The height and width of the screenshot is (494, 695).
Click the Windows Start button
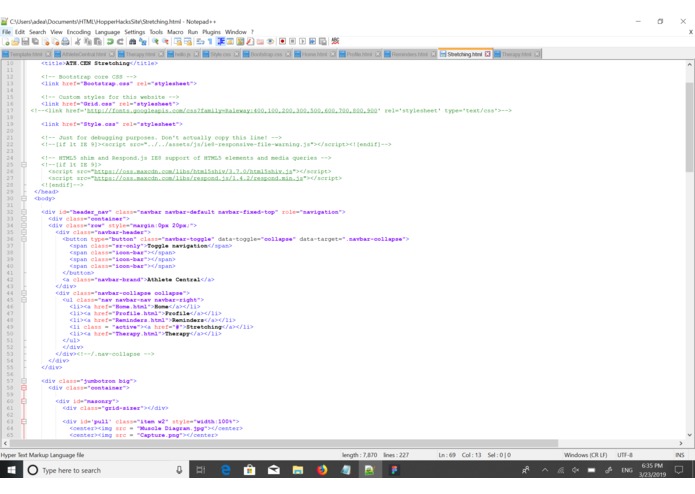(11, 470)
